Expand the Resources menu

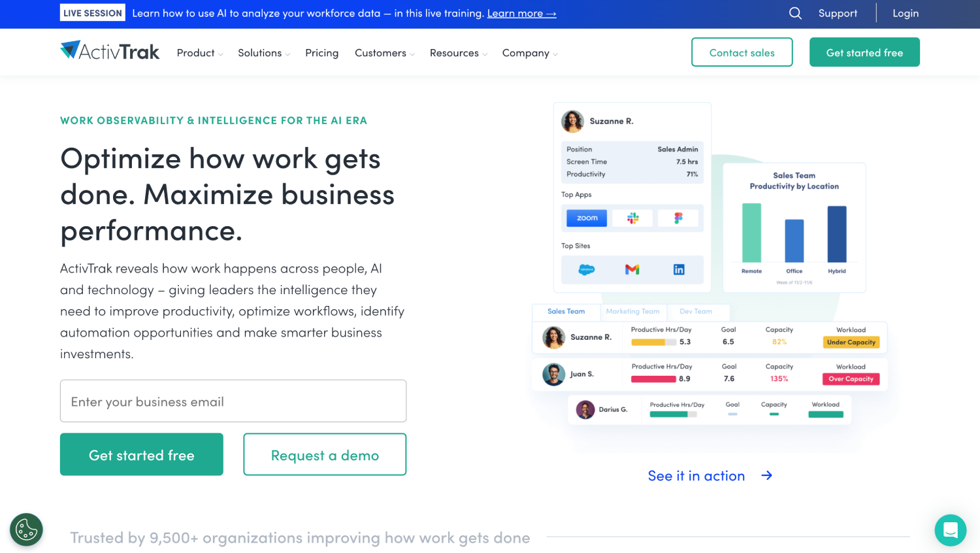click(x=459, y=53)
